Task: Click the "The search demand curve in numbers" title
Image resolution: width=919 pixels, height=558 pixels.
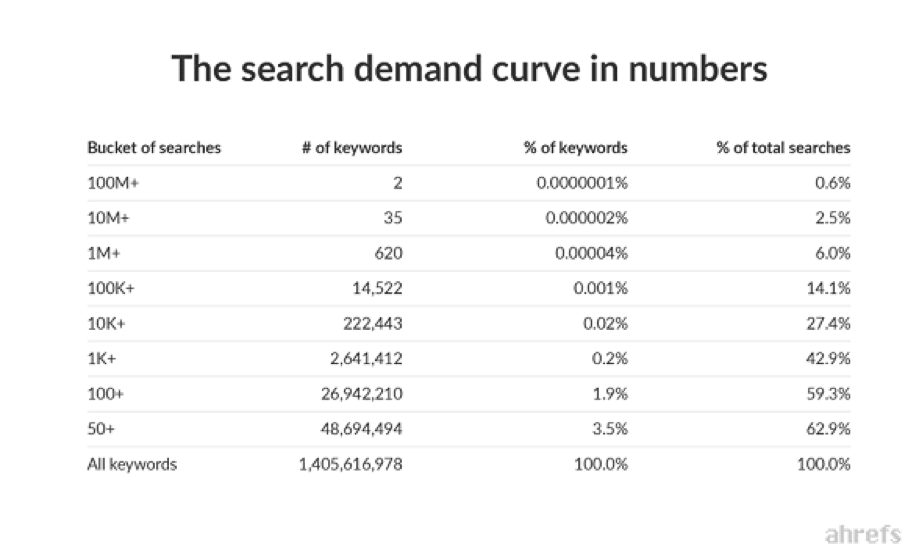Action: [x=469, y=69]
